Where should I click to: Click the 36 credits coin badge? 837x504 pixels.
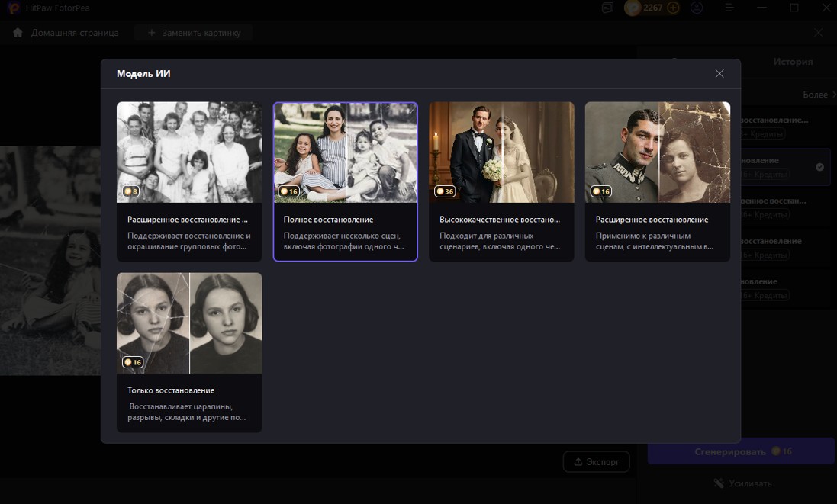(445, 191)
